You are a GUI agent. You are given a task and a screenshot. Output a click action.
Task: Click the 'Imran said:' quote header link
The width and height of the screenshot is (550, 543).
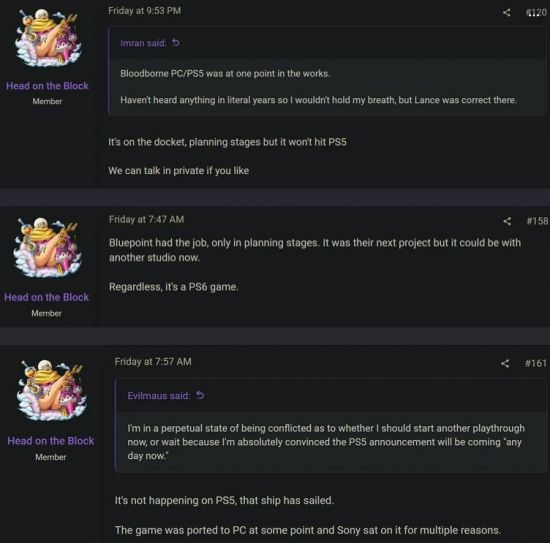pyautogui.click(x=143, y=43)
